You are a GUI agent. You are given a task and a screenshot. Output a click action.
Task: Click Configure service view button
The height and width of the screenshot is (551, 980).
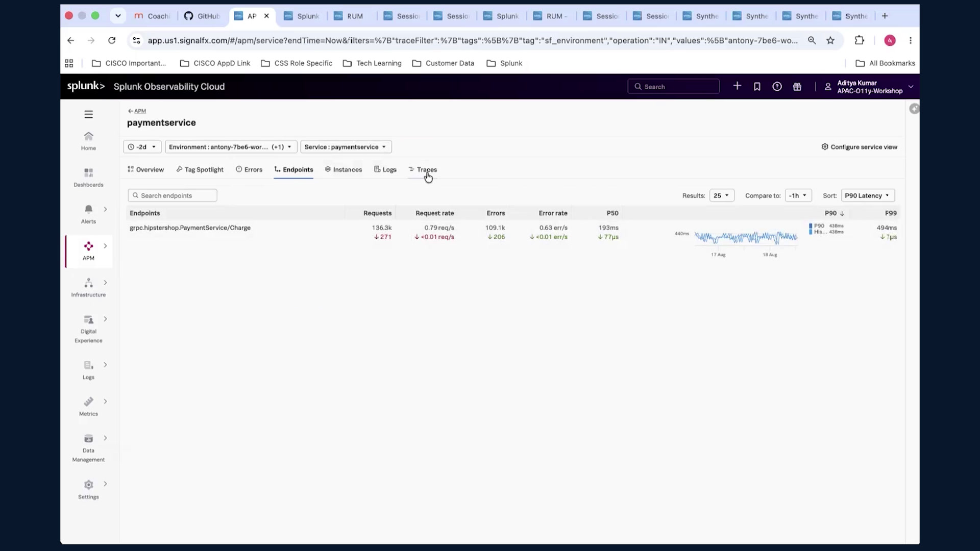[860, 147]
